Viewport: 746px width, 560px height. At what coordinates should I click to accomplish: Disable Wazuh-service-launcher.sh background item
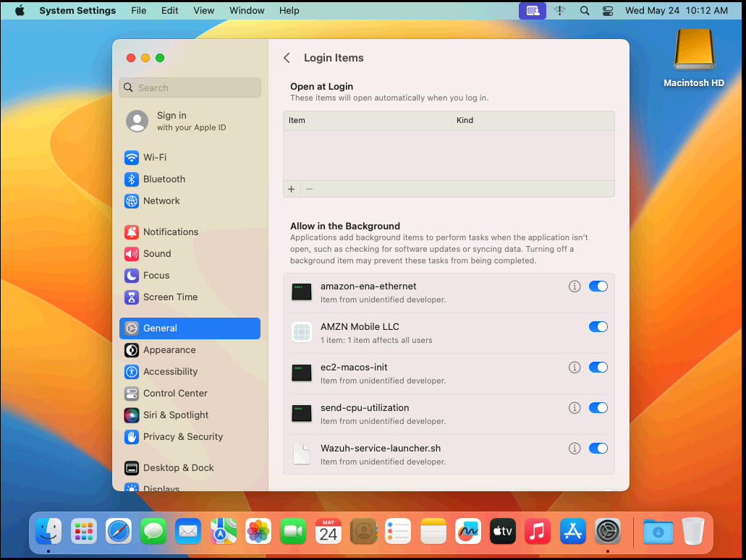[x=598, y=448]
